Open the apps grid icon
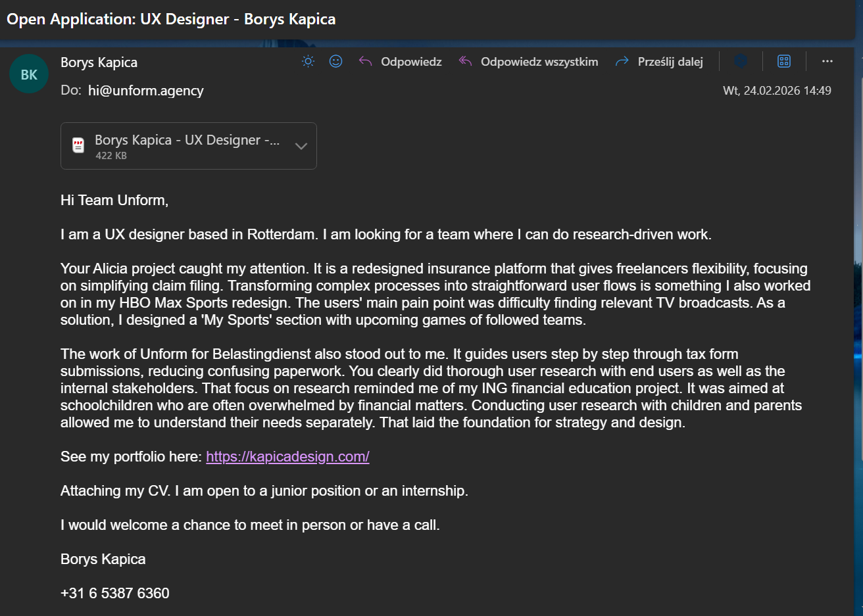Screen dimensions: 863x616 coord(783,61)
